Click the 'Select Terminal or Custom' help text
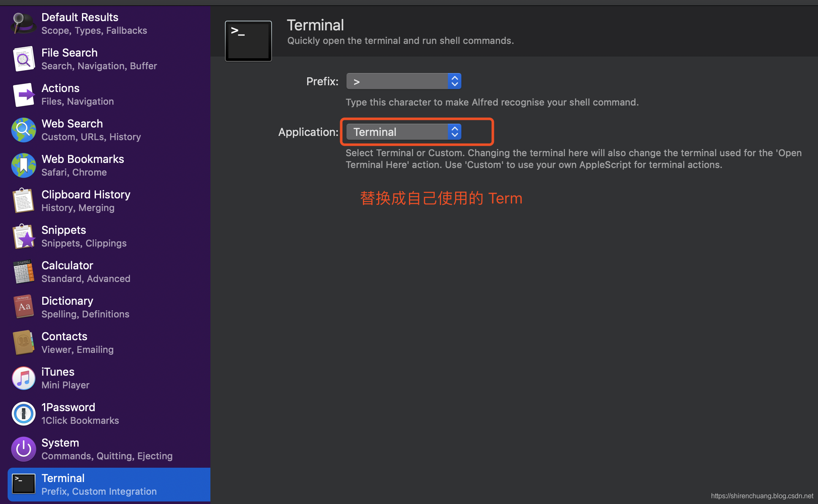The height and width of the screenshot is (504, 818). (x=574, y=159)
